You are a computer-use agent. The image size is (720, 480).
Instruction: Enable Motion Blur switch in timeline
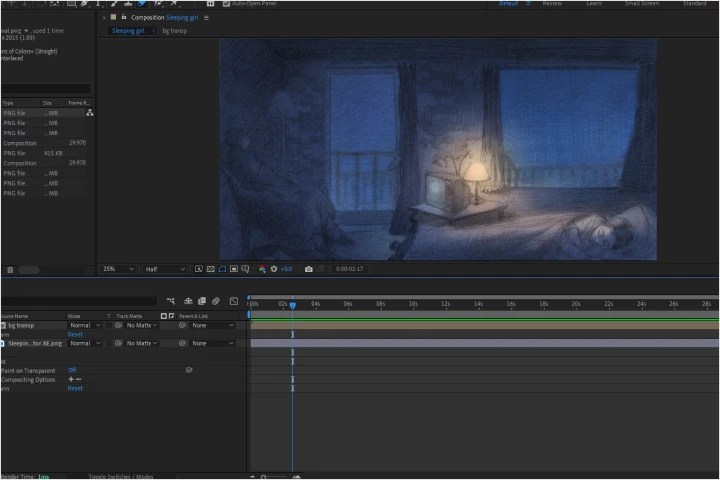click(x=216, y=301)
